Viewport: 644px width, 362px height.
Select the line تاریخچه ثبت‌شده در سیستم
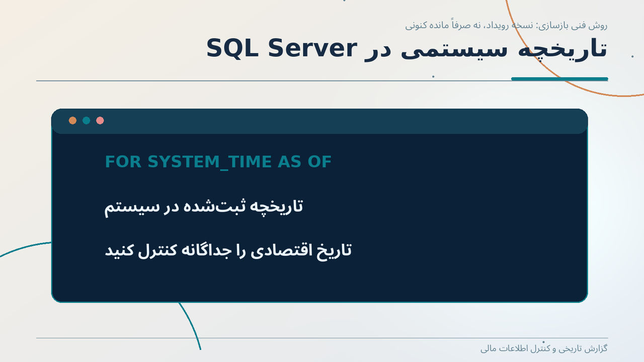(204, 206)
